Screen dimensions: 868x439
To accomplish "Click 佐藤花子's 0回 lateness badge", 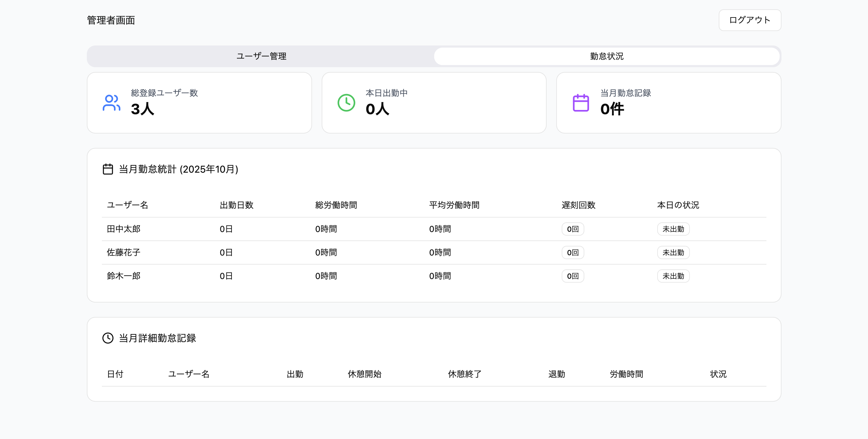I will click(x=573, y=252).
